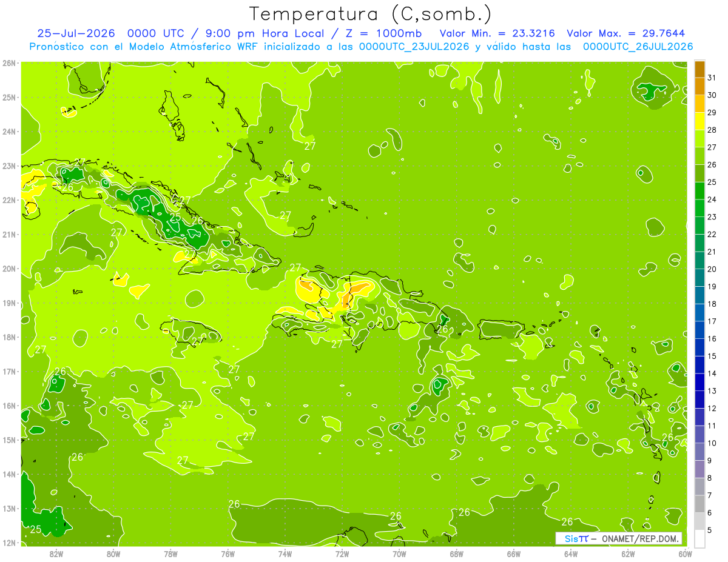728x562 pixels.
Task: Click the "9" colorbar label
Action: (x=710, y=461)
